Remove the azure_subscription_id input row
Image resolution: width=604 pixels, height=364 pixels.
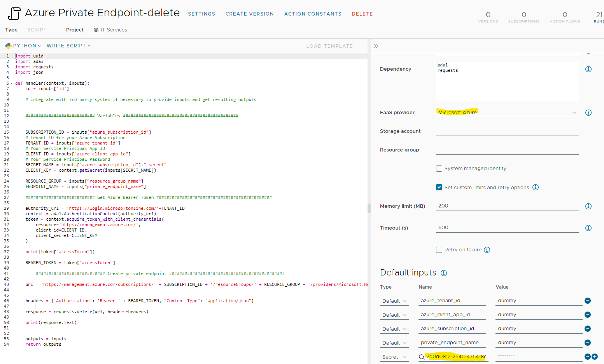588,329
